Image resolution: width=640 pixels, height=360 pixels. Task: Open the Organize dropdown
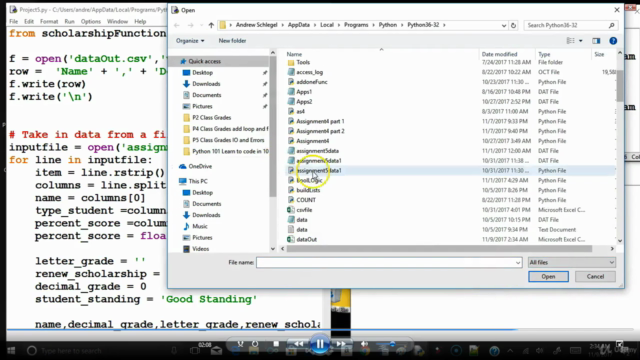(x=190, y=41)
